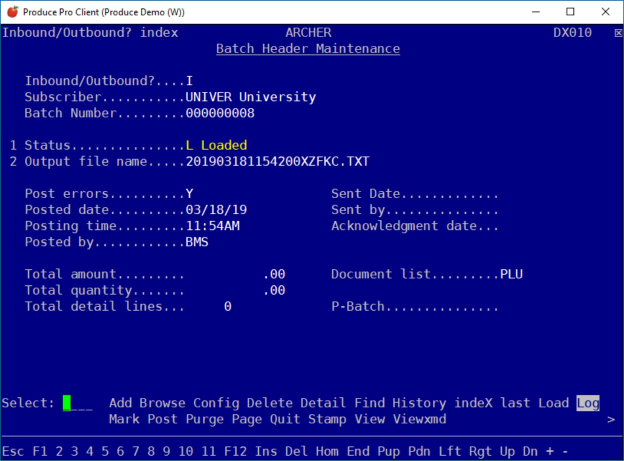Viewport: 624px width, 461px height.
Task: Click the Pup key in bottom bar
Action: [x=389, y=451]
